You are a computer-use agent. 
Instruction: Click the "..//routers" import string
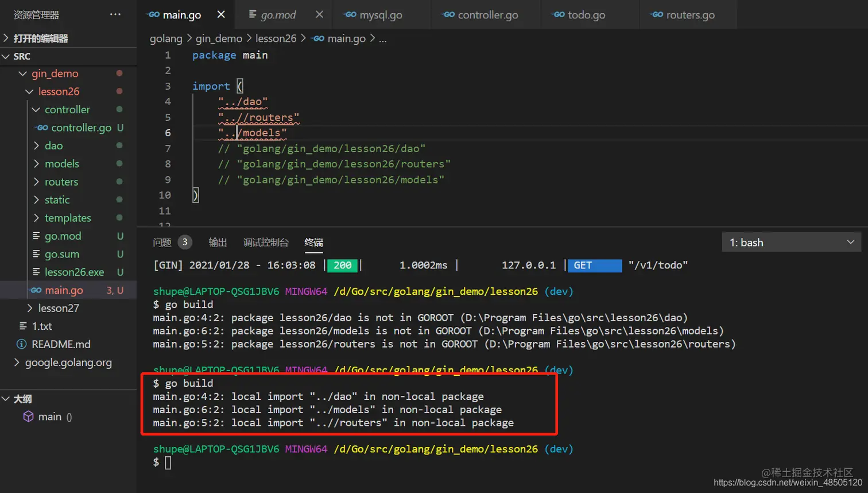[258, 117]
